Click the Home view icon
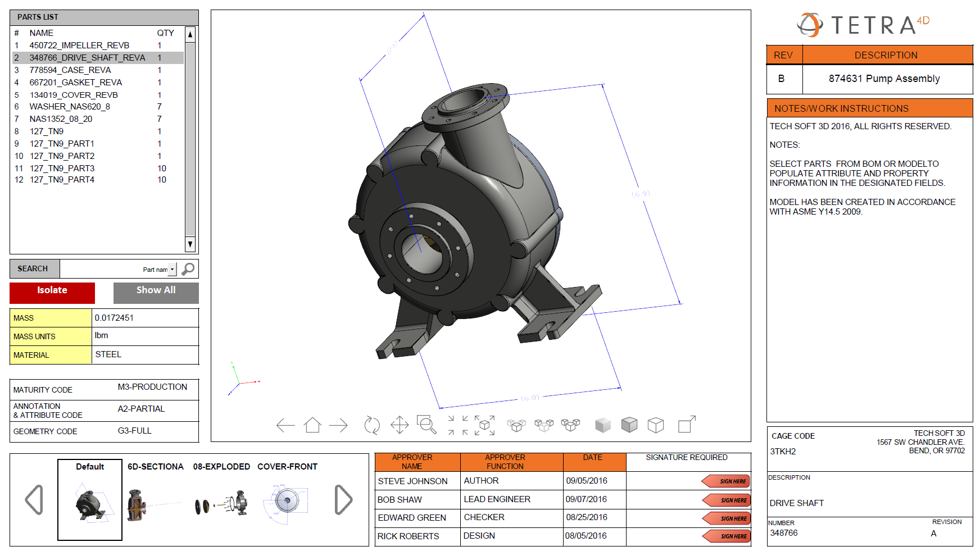Screen dimensions: 980x551 pos(313,425)
